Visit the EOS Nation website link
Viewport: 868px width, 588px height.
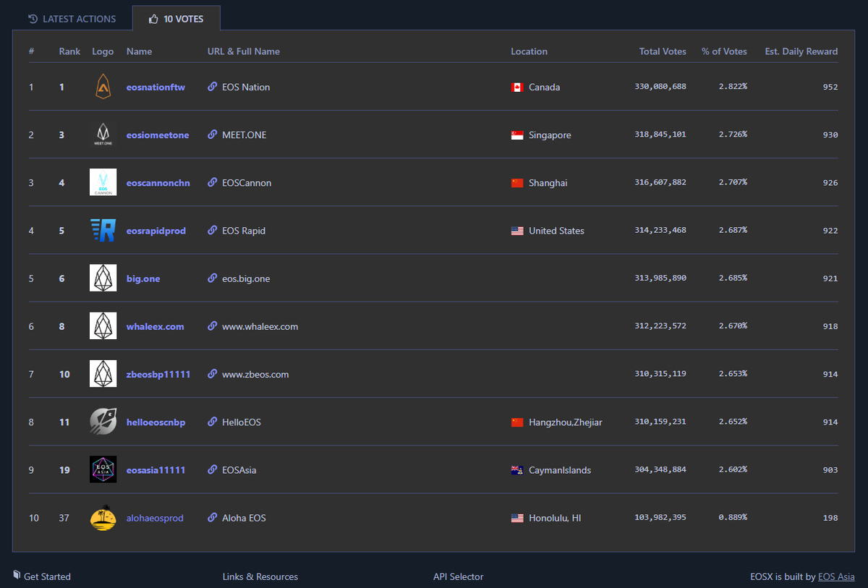click(246, 87)
